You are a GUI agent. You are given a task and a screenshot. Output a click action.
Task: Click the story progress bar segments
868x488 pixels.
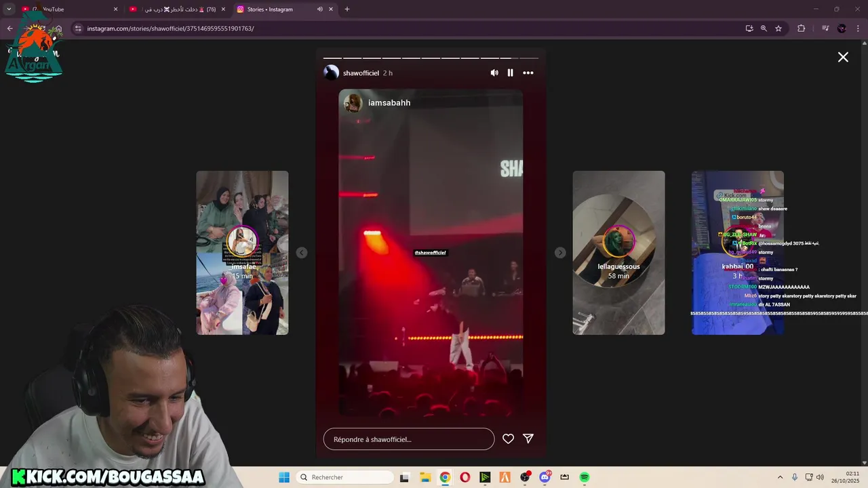pyautogui.click(x=431, y=58)
